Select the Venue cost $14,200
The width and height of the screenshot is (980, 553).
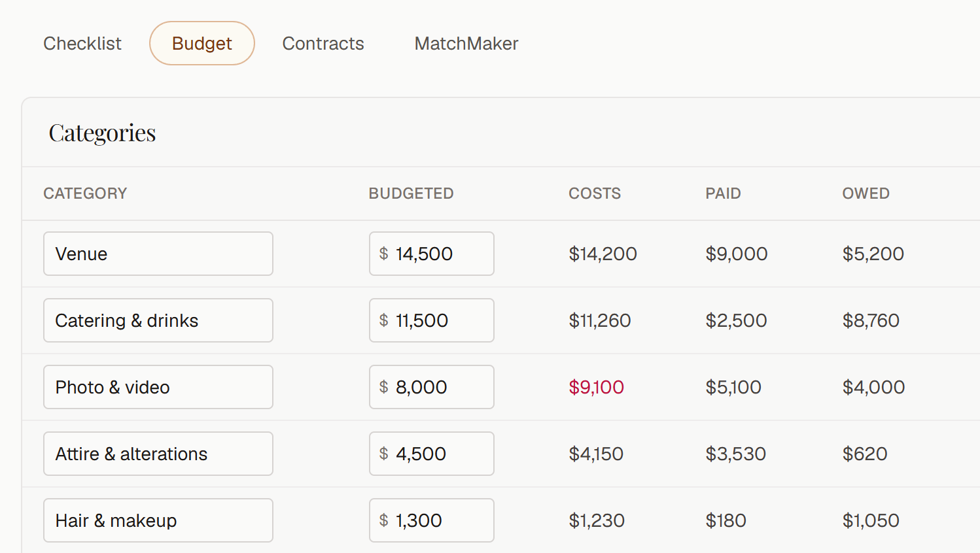(x=603, y=254)
